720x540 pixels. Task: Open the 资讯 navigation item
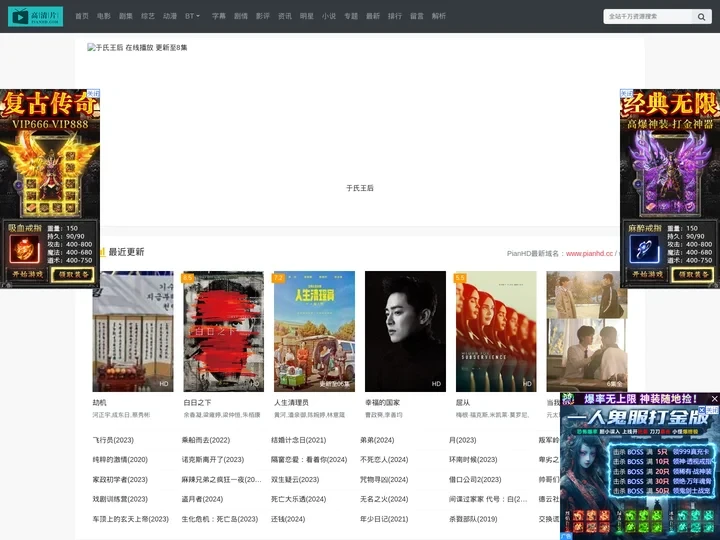285,16
